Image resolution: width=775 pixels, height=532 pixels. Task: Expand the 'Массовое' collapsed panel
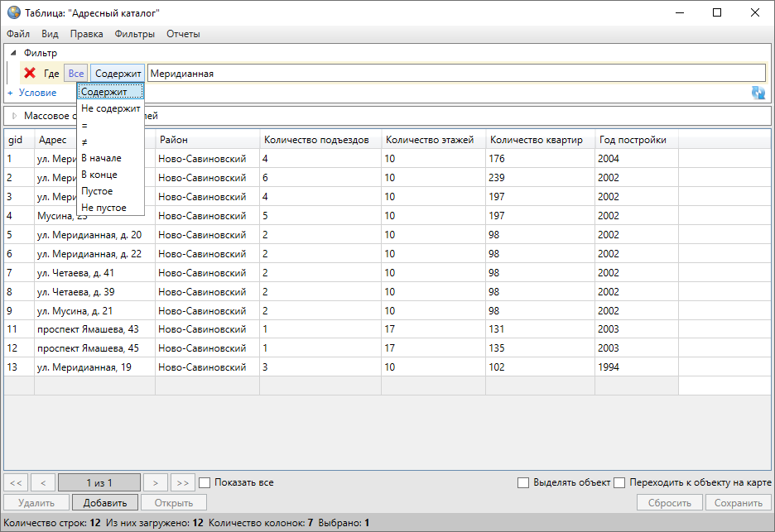pos(14,116)
